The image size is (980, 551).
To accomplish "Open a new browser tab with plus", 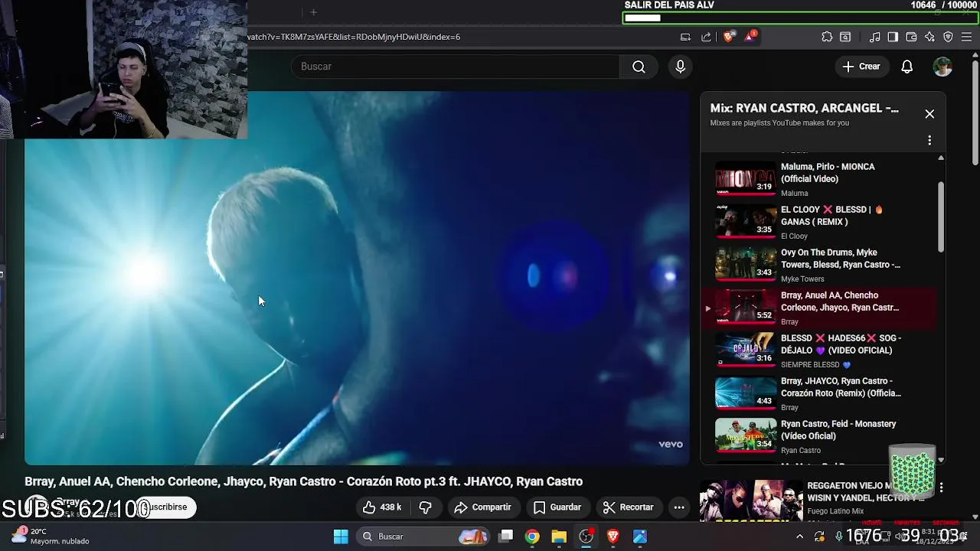I will tap(313, 12).
